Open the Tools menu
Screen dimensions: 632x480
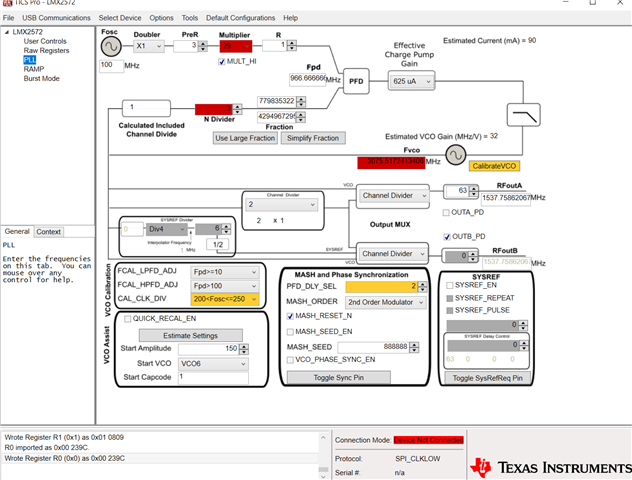click(x=190, y=18)
